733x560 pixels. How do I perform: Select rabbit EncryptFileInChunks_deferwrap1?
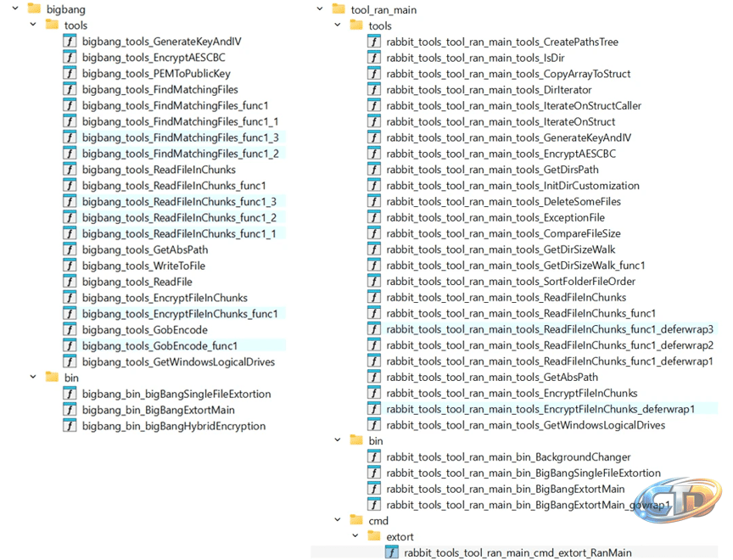coord(540,409)
